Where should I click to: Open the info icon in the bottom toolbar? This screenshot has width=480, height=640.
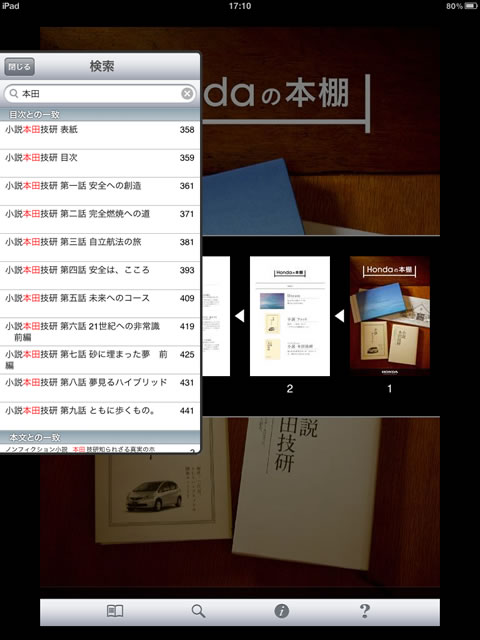(x=282, y=611)
